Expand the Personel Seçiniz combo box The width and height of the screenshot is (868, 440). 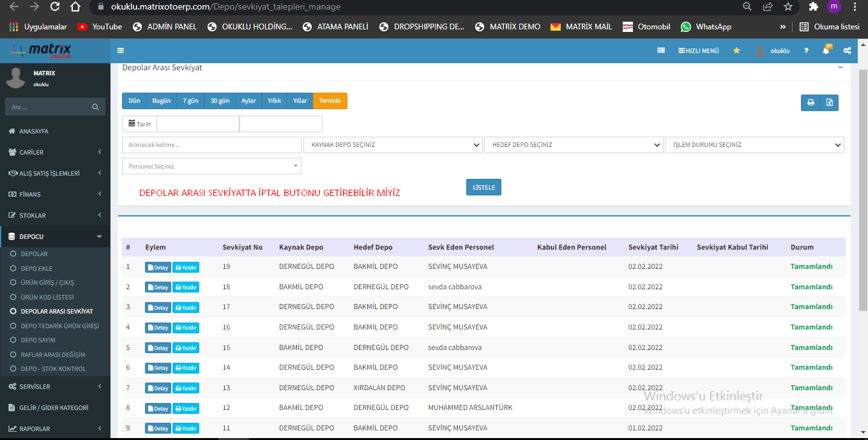(x=211, y=166)
